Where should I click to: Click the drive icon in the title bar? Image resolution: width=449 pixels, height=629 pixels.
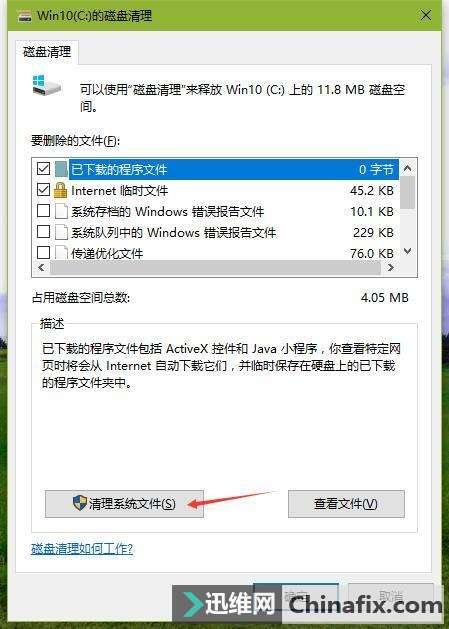click(24, 16)
